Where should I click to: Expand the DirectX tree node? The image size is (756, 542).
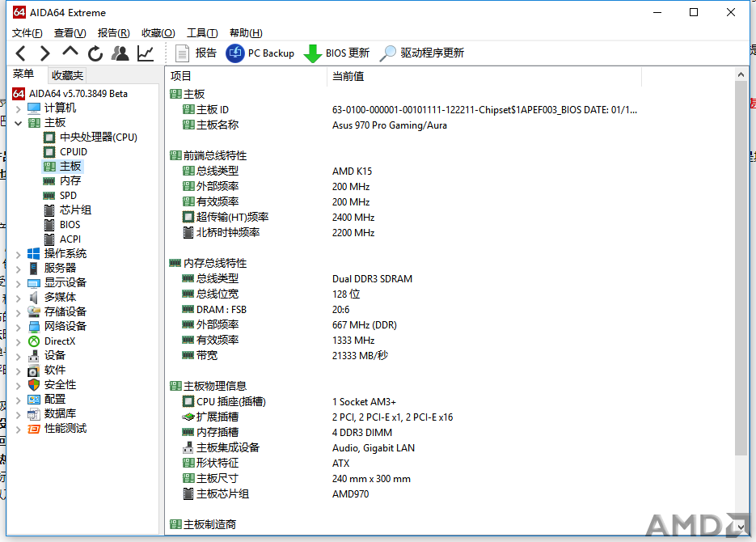(19, 342)
